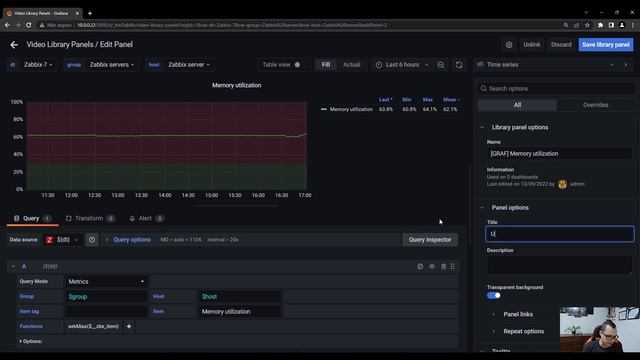
Task: Click the Host $host field
Action: click(240, 297)
